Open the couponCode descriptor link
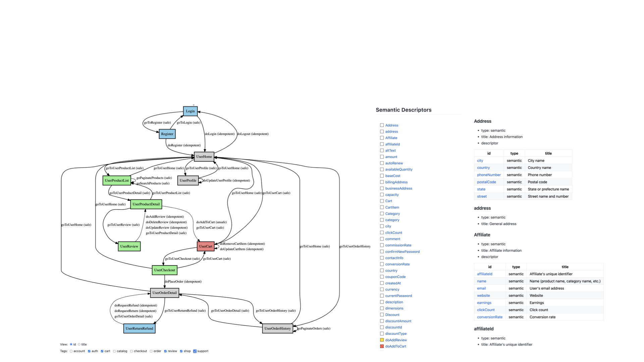The image size is (644, 362). coord(395,277)
